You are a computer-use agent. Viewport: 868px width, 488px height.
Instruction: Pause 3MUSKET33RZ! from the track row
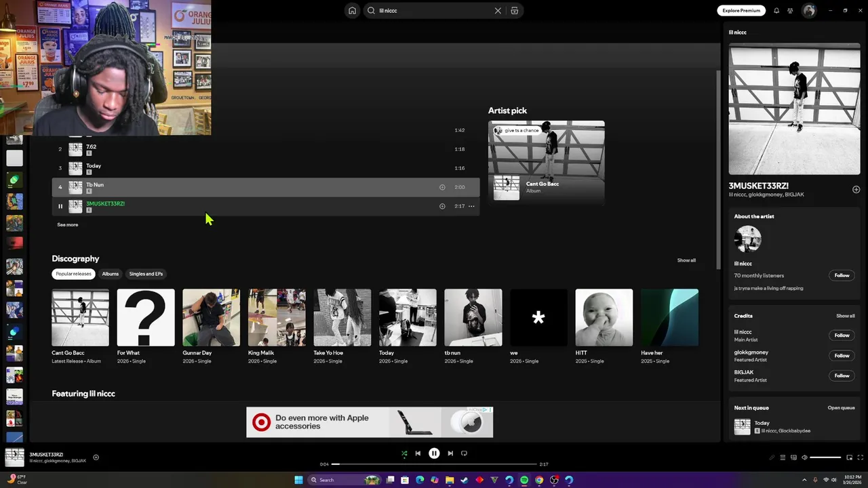pyautogui.click(x=60, y=206)
